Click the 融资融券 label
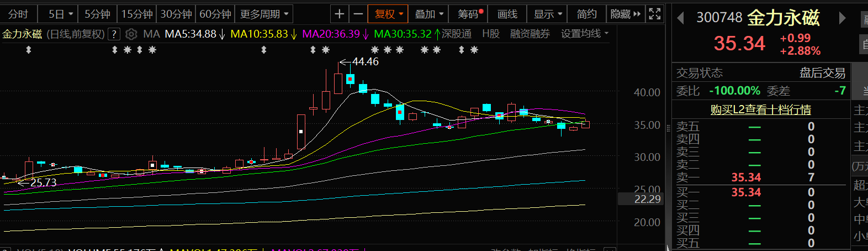 click(530, 34)
